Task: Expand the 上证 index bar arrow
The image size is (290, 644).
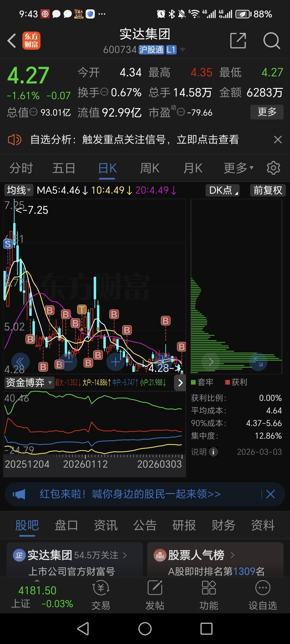Action: [37, 581]
